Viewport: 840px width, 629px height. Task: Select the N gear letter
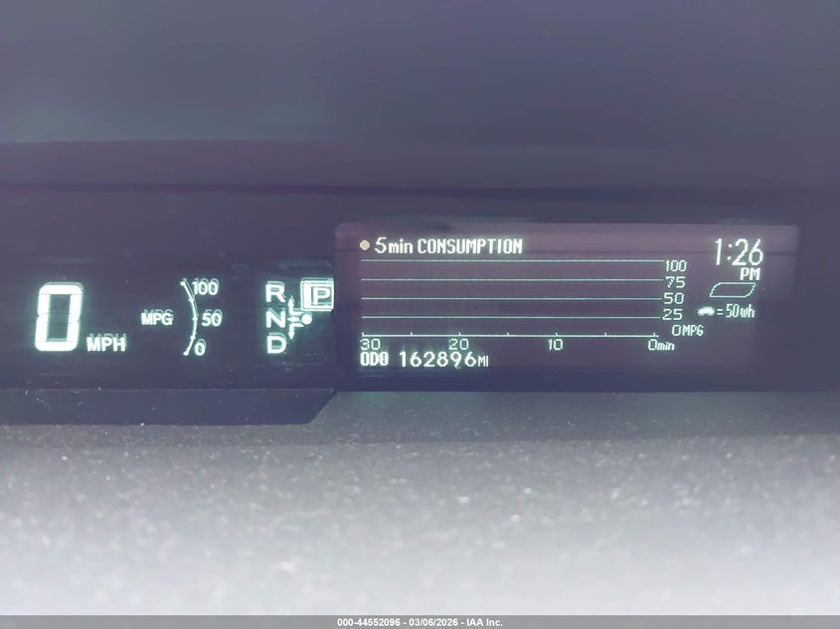click(274, 318)
